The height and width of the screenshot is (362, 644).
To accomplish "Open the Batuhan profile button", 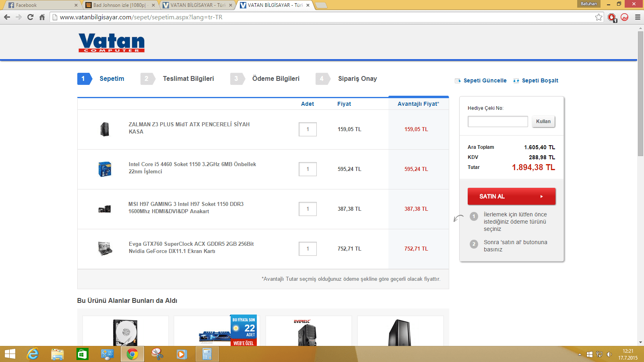I will pyautogui.click(x=588, y=4).
